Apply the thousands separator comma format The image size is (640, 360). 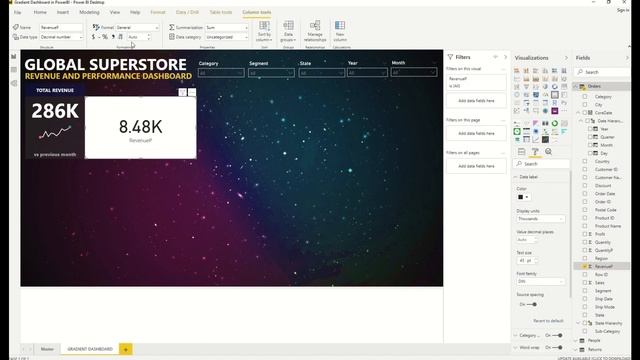tap(113, 37)
